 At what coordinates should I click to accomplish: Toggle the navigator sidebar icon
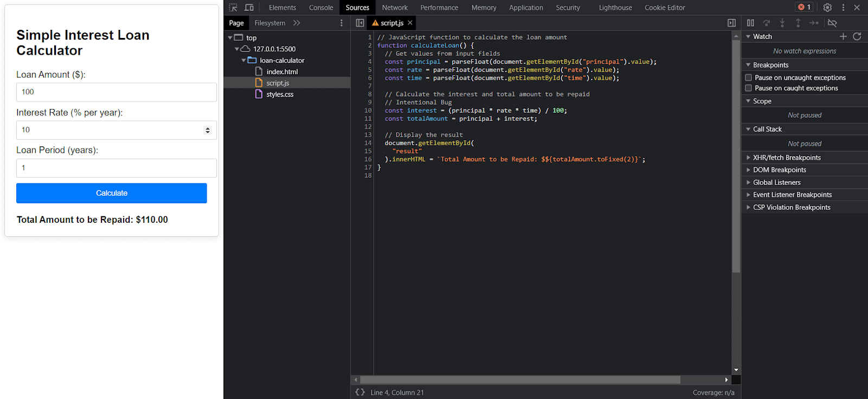tap(360, 23)
